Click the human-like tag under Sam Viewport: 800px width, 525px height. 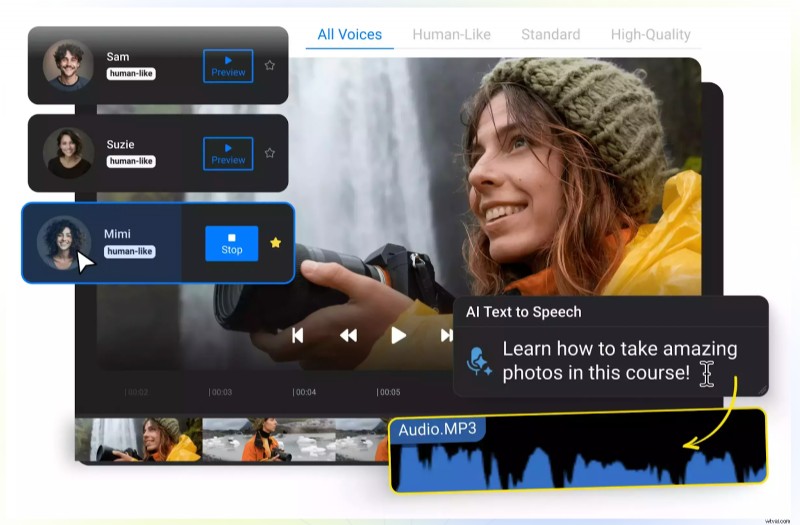click(x=131, y=73)
